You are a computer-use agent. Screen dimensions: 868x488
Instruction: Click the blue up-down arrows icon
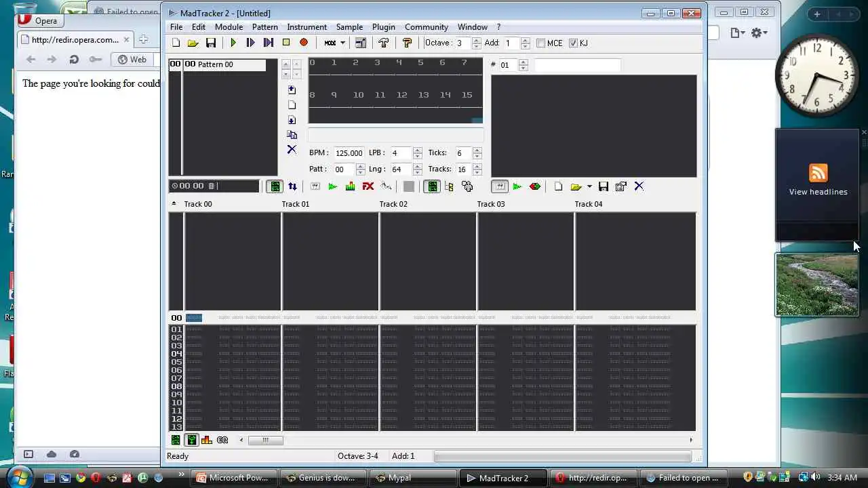point(292,186)
